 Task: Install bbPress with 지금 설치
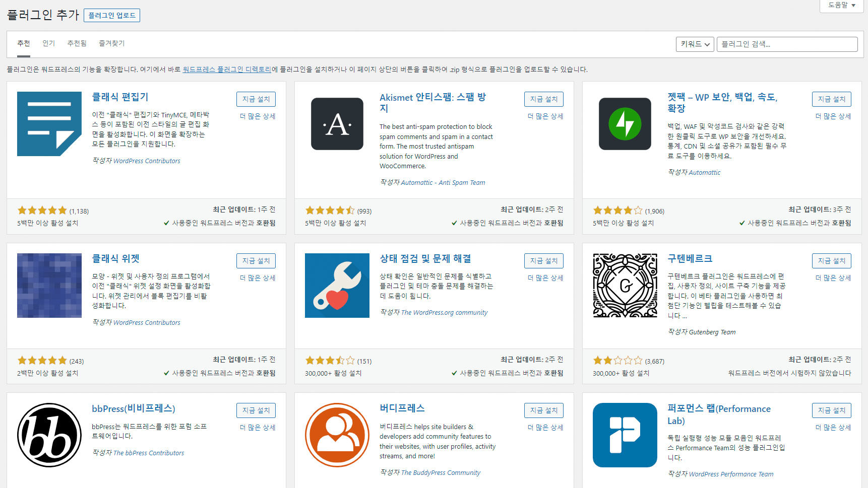[256, 410]
